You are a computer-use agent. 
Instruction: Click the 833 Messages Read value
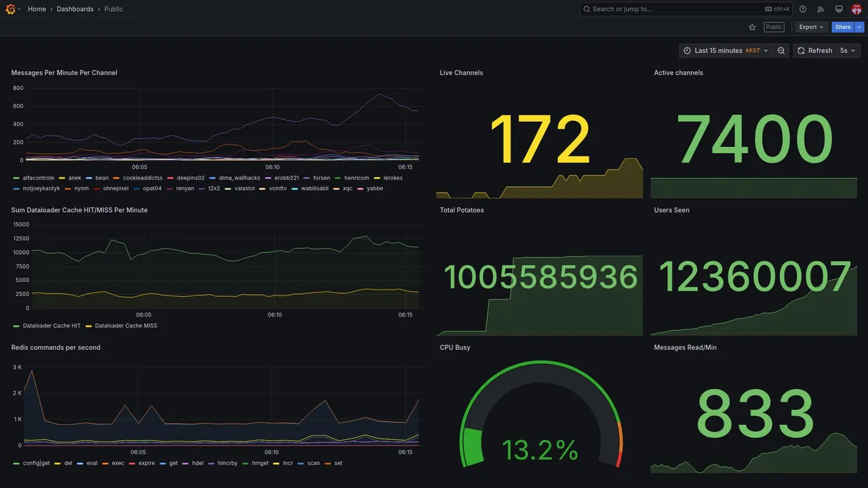(x=755, y=414)
